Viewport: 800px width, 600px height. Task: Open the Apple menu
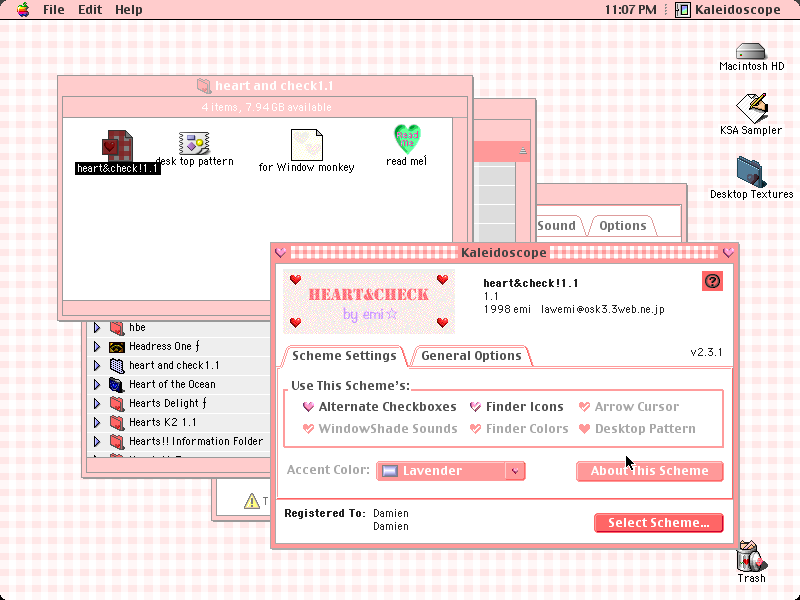pos(23,10)
